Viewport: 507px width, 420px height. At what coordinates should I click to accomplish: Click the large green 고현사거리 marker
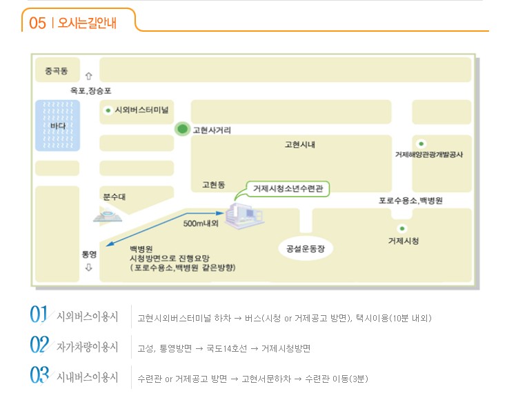[182, 128]
